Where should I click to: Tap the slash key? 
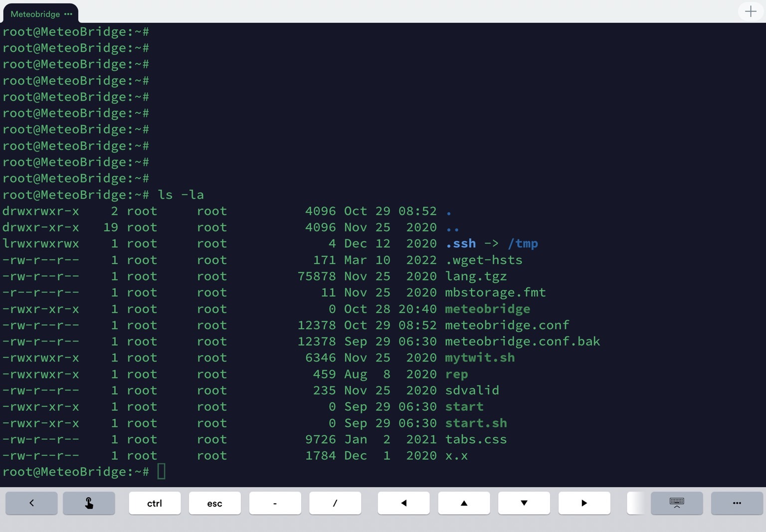click(335, 503)
